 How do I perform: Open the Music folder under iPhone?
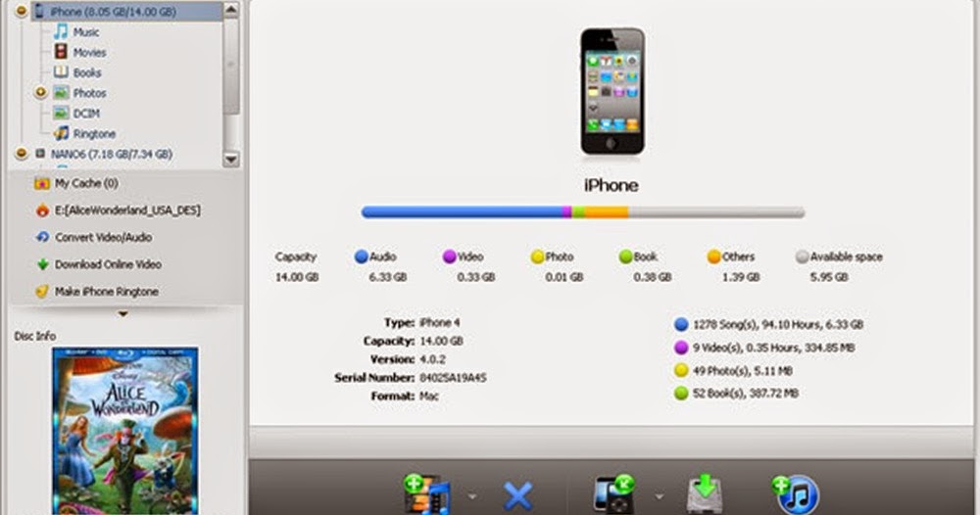click(x=85, y=32)
